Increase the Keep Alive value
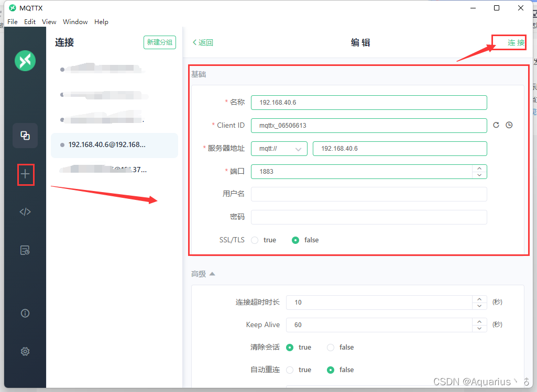The height and width of the screenshot is (392, 537). pos(479,321)
